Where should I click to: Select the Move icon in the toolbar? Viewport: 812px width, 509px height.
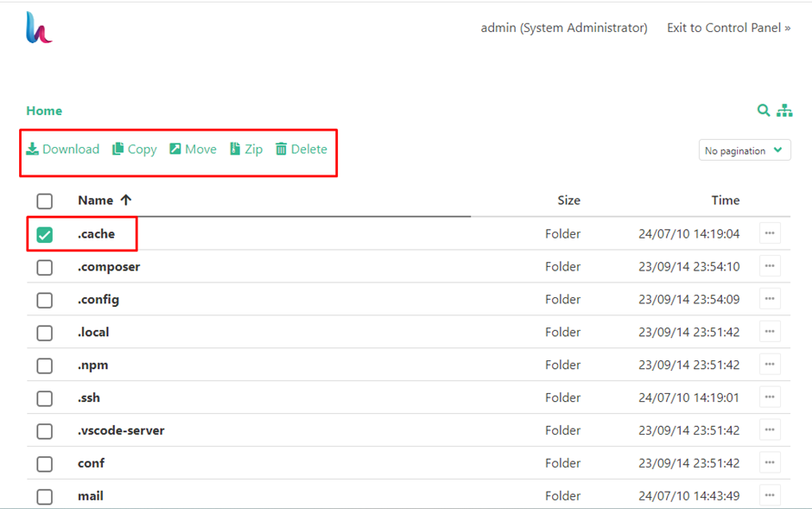175,149
